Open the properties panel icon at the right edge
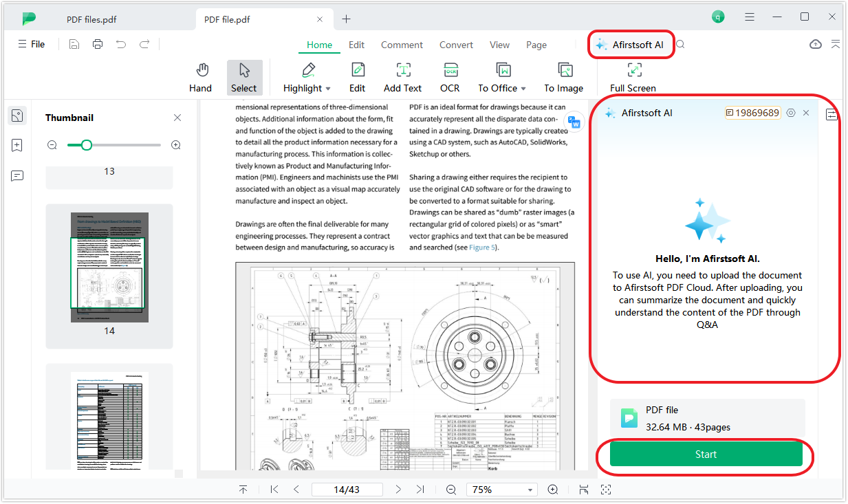 point(832,115)
